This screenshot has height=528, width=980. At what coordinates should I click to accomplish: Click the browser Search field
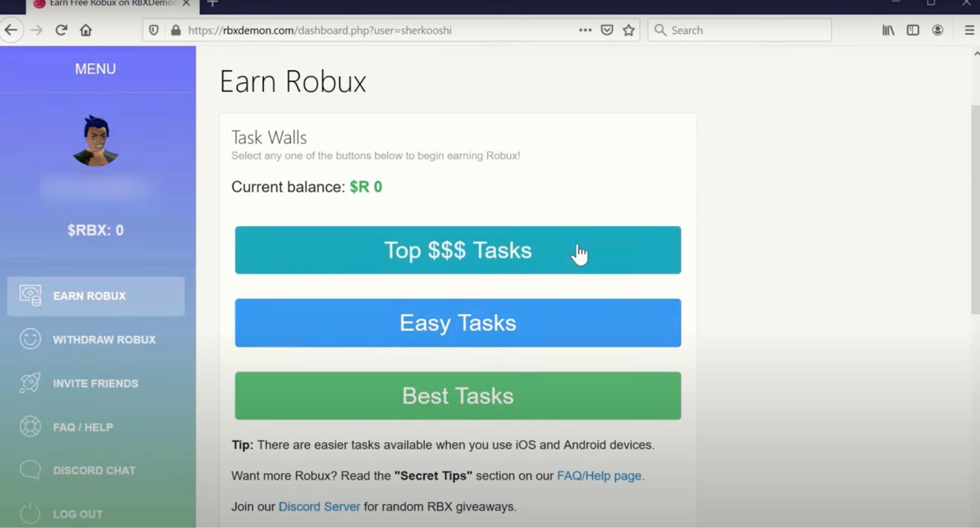(739, 30)
